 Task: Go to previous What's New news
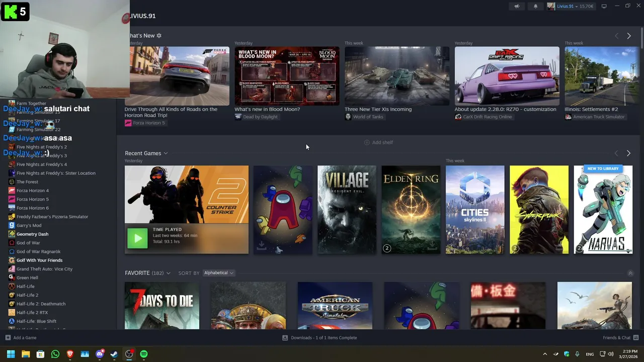pyautogui.click(x=616, y=36)
